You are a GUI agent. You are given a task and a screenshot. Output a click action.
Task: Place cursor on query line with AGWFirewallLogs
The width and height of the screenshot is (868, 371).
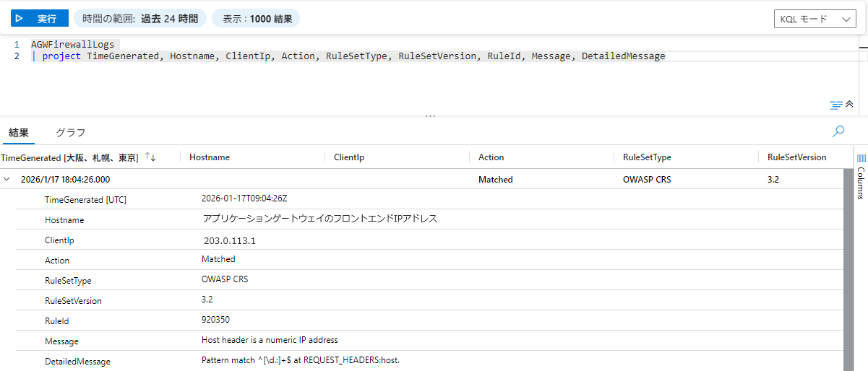72,45
